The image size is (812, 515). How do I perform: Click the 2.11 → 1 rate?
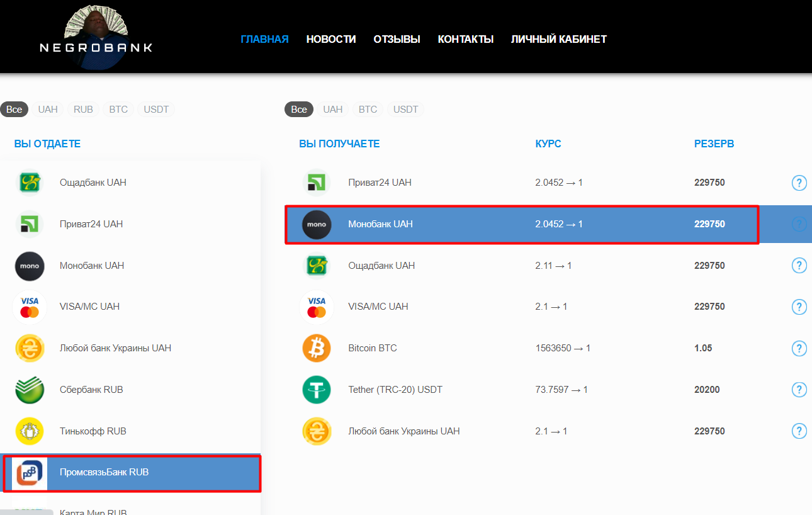point(553,266)
